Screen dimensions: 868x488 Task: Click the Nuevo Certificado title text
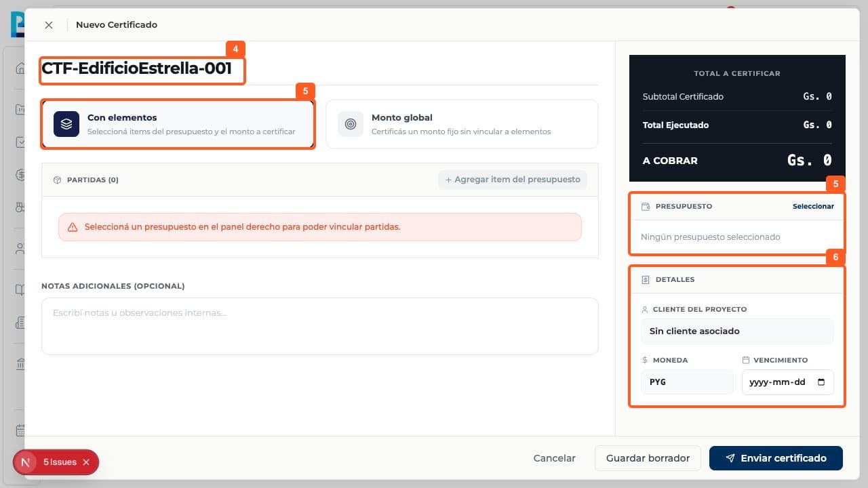[117, 25]
